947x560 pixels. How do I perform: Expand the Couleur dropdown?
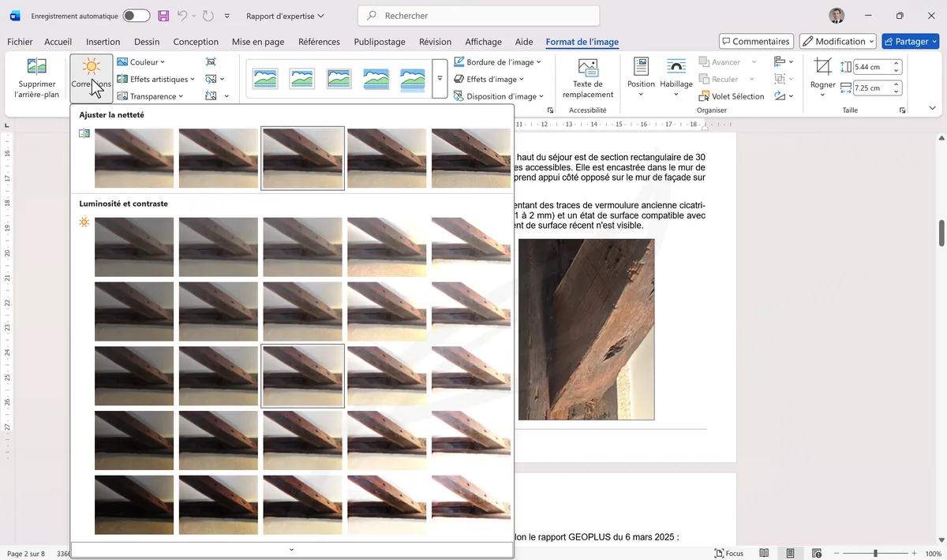[x=141, y=62]
